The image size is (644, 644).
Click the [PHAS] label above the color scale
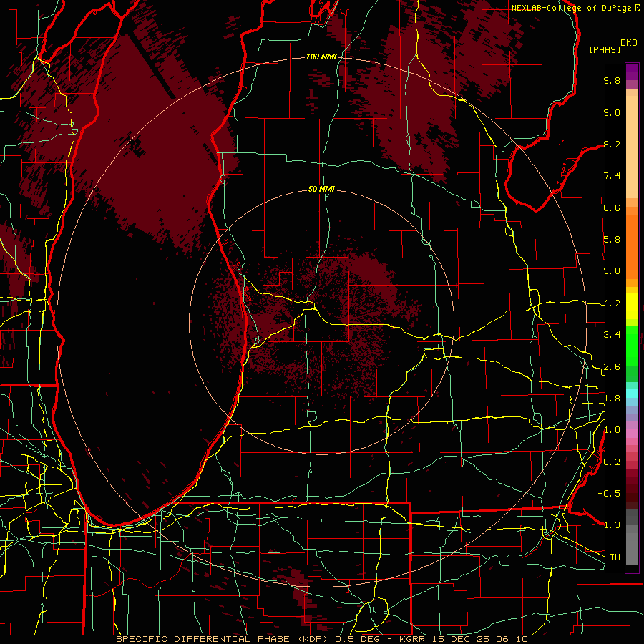pos(605,50)
